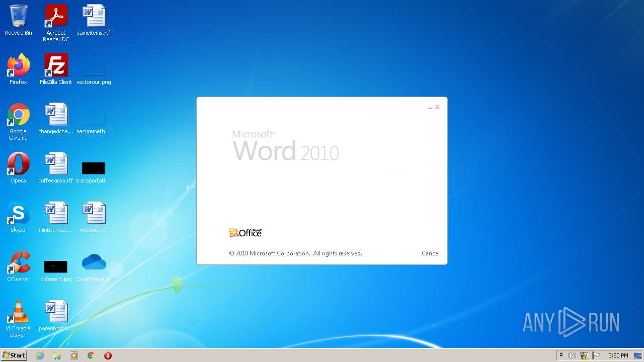Select the Opera desktop shortcut

(18, 168)
